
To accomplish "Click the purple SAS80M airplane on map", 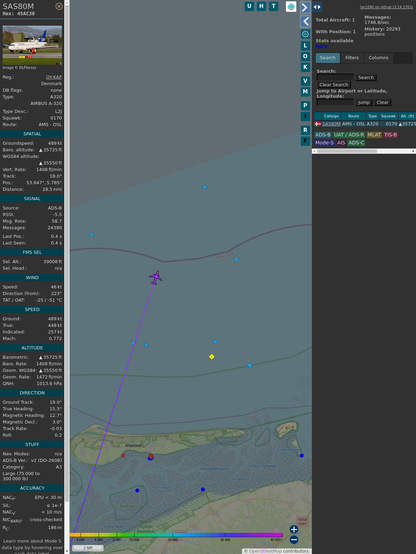I will [x=156, y=277].
